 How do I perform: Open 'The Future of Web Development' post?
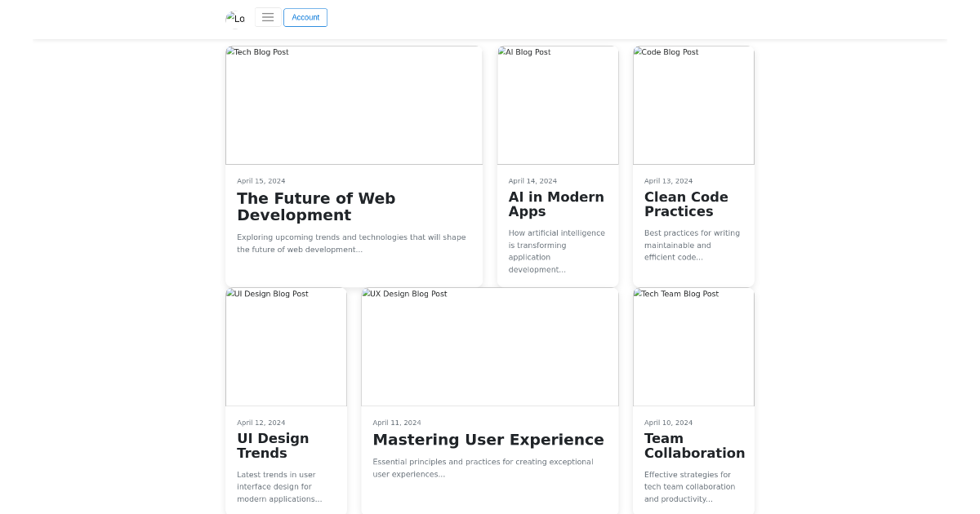click(x=316, y=206)
